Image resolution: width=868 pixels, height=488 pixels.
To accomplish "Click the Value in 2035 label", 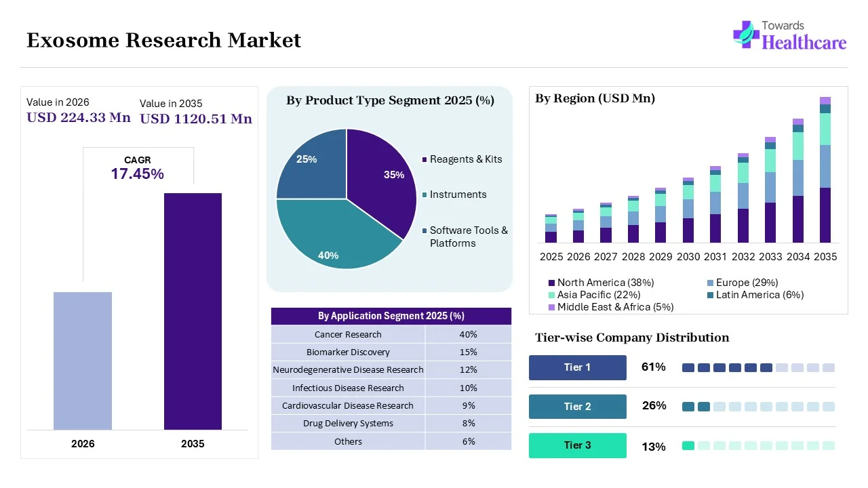I will pyautogui.click(x=171, y=104).
